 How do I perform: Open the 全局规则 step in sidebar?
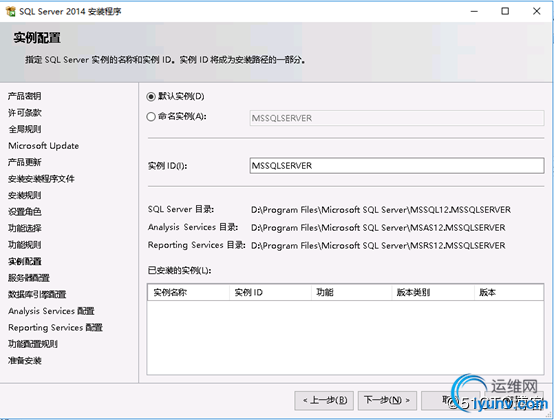[25, 129]
